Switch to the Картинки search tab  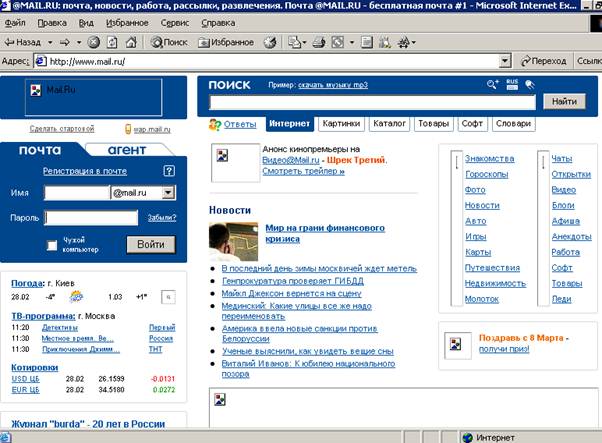pos(341,124)
